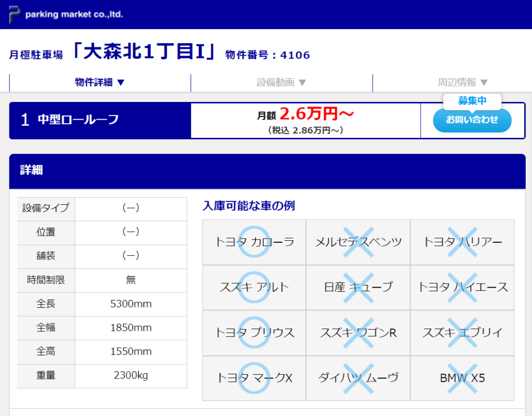Click the cross icon on スズキ ワゴンR
Screen dimensions: 532x416
tap(358, 333)
